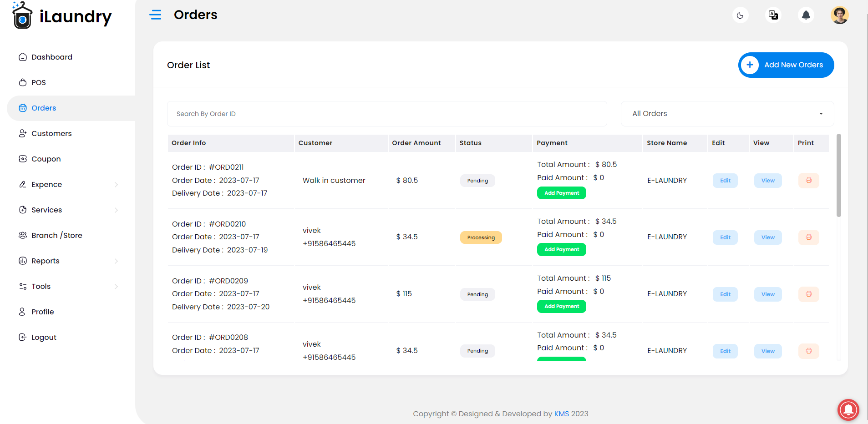Select Orders in sidebar
The height and width of the screenshot is (424, 868).
point(71,108)
